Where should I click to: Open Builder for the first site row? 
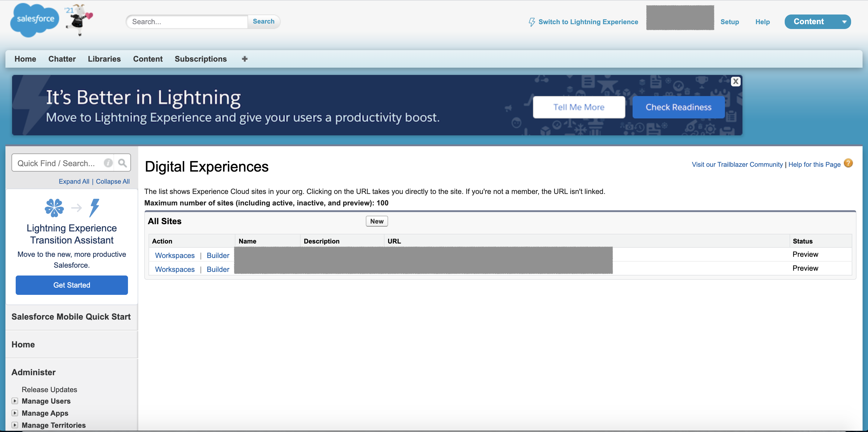pos(218,255)
